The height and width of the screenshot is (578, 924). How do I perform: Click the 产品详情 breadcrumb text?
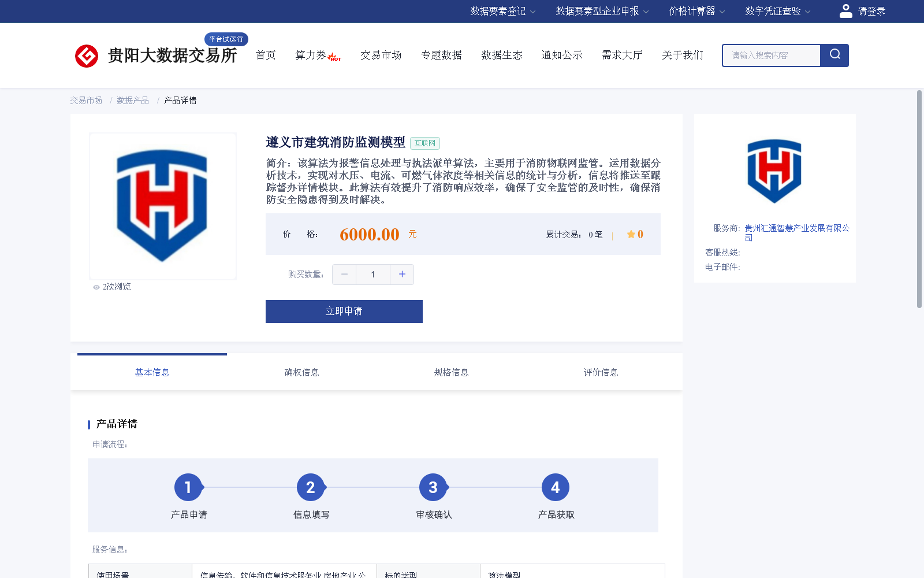pyautogui.click(x=180, y=101)
